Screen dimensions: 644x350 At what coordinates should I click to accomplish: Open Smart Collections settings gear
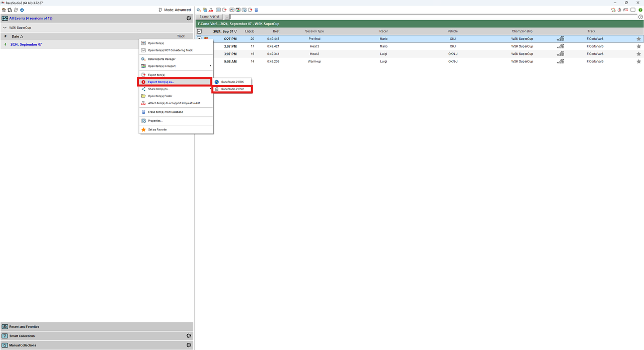(x=189, y=336)
